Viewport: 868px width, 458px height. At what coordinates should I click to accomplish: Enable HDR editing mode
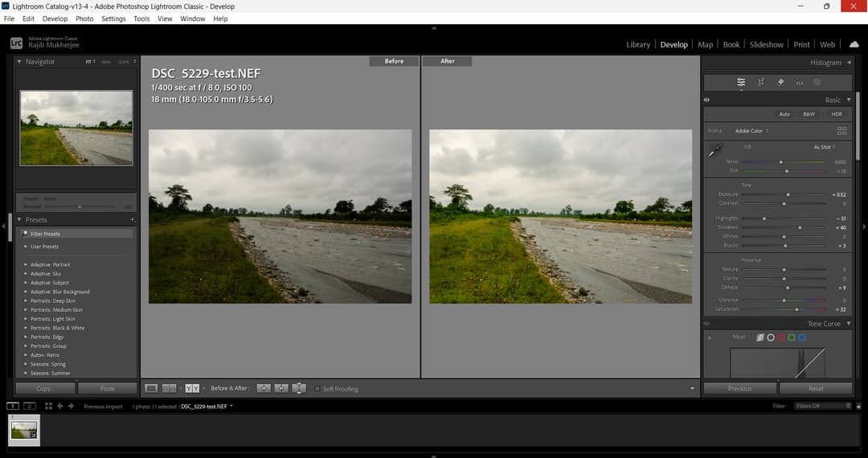(837, 114)
